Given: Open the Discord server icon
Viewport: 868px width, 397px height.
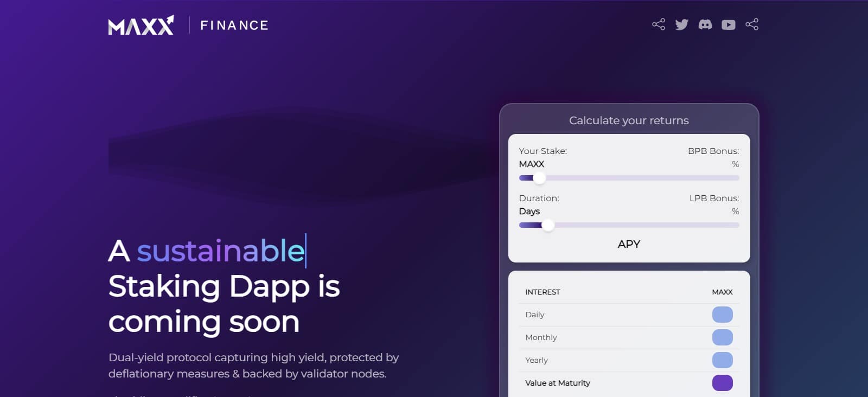Looking at the screenshot, I should 705,24.
